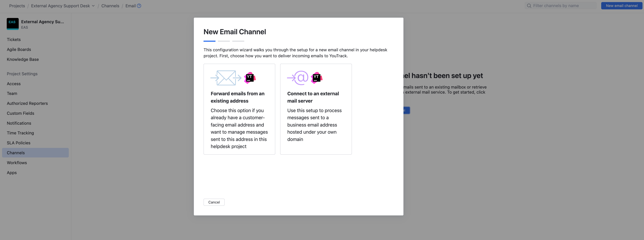Open the Workflows settings page
Image resolution: width=644 pixels, height=240 pixels.
17,162
